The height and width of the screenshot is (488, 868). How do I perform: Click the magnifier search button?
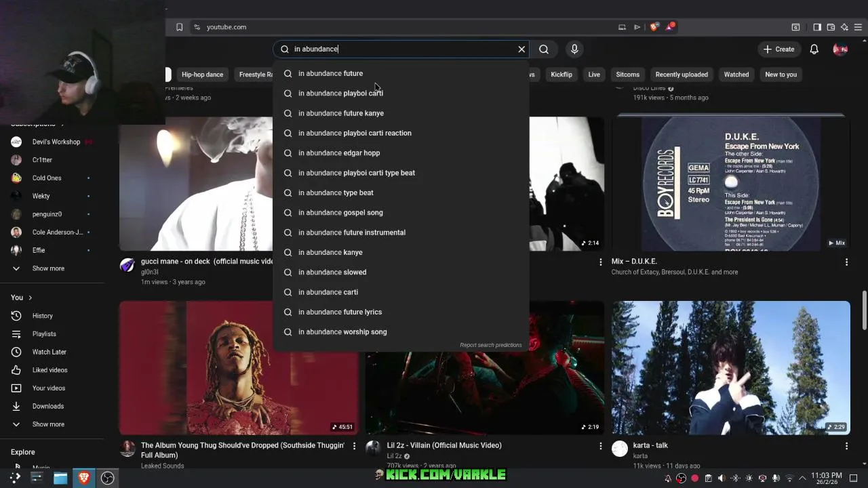(x=544, y=49)
